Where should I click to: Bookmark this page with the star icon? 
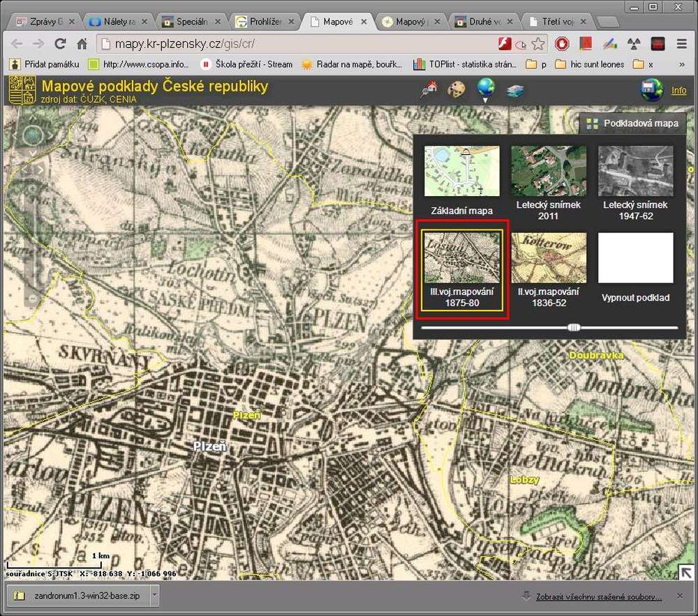538,44
